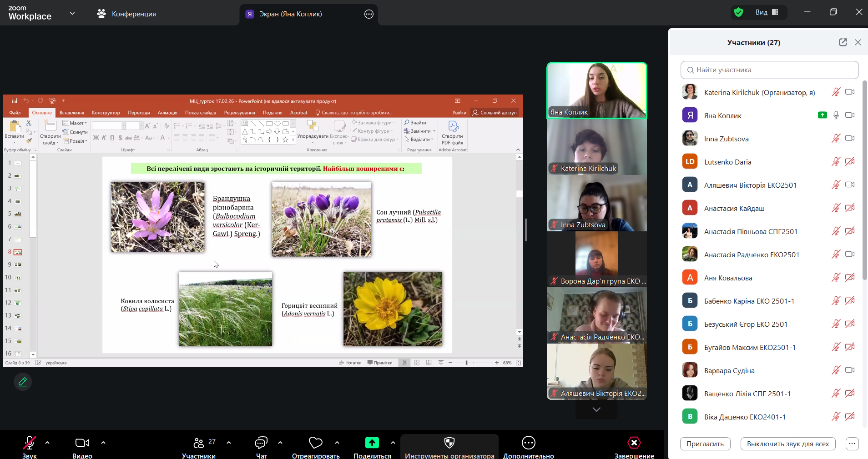868x459 pixels.
Task: Click the participant search field
Action: tap(769, 70)
